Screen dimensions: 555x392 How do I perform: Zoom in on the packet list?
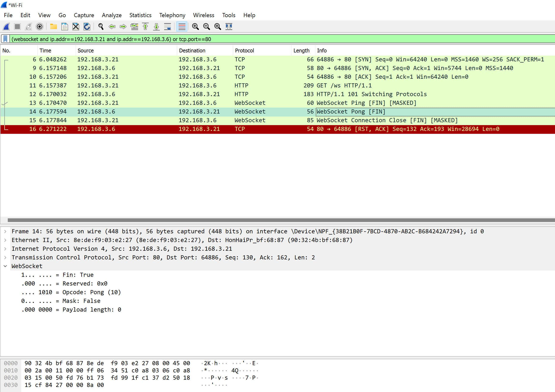tap(196, 27)
